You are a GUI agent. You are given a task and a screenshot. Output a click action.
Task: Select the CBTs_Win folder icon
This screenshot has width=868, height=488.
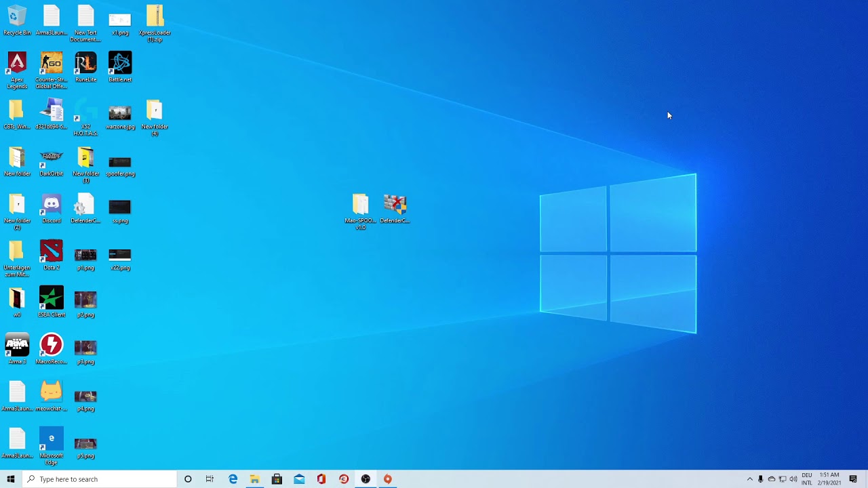point(17,114)
